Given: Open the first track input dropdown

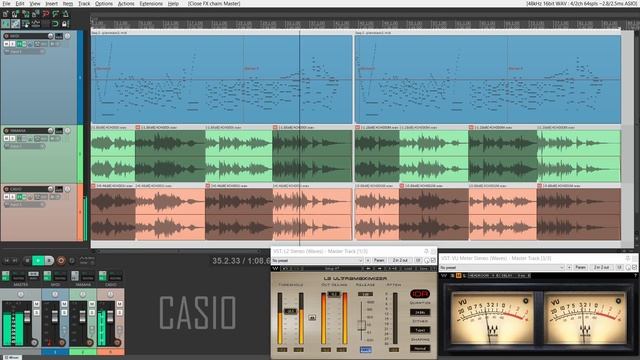Looking at the screenshot, I should coord(24,51).
